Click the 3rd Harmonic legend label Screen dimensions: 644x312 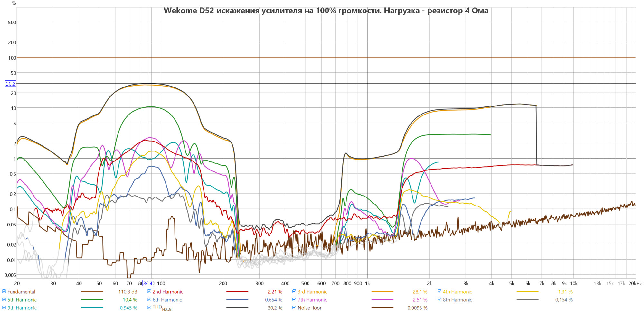(x=312, y=292)
